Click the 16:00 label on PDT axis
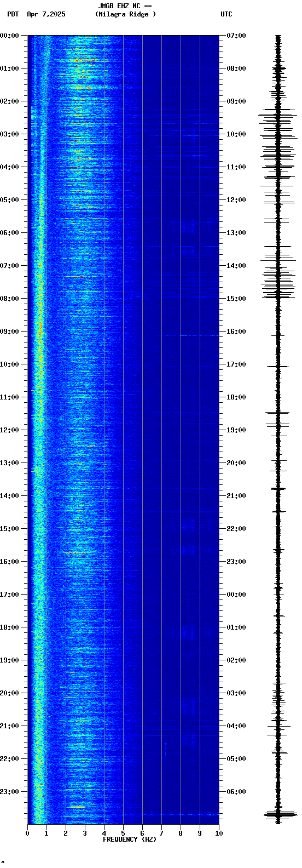Viewport: 302px width, 868px height. [9, 562]
